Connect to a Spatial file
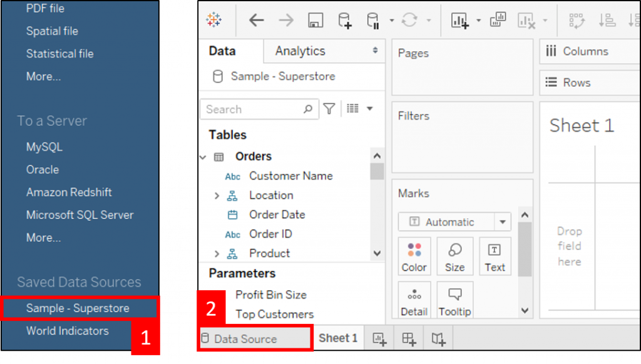The width and height of the screenshot is (641, 364). tap(52, 31)
